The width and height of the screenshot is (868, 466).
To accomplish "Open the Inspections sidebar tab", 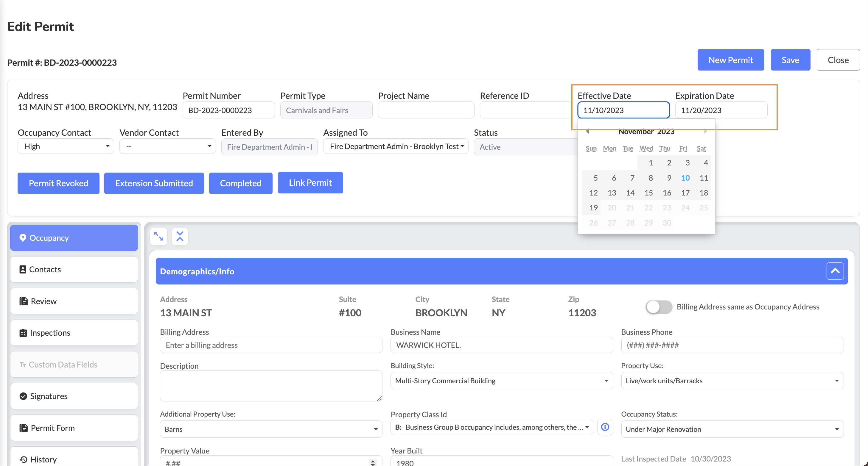I will coord(74,333).
